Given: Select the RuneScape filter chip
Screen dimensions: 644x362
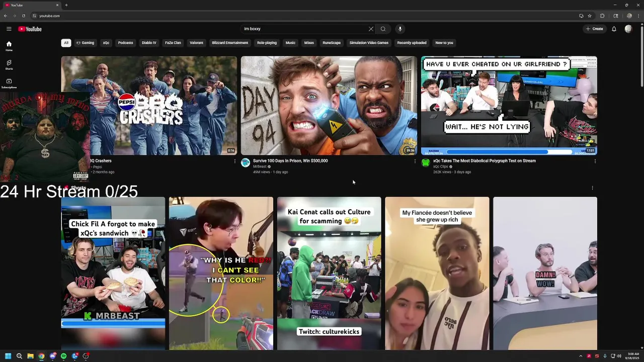Looking at the screenshot, I should tap(332, 43).
